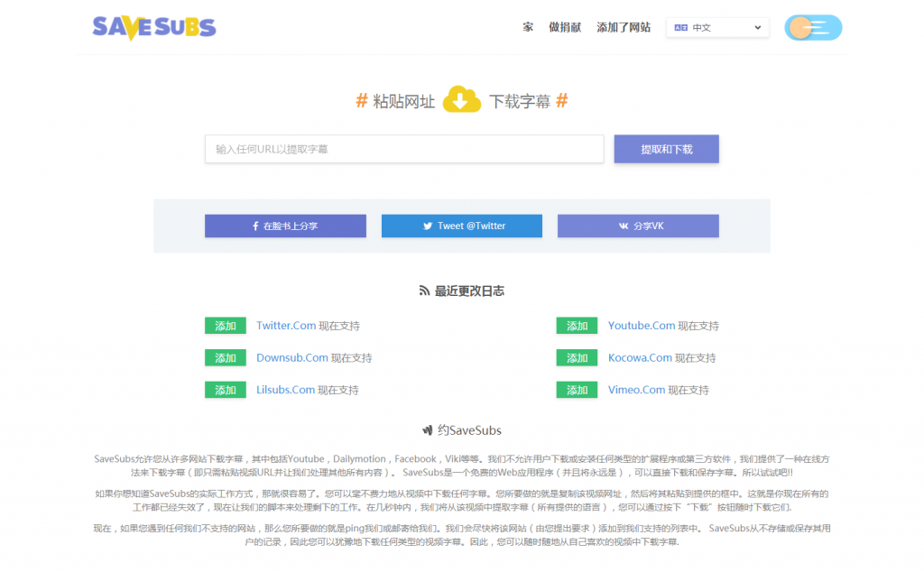
Task: Click the Tweet @Twitter button
Action: [462, 226]
